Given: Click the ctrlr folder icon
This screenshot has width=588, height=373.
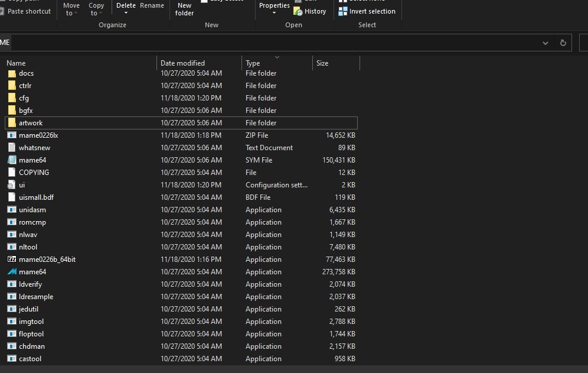Looking at the screenshot, I should coord(12,86).
